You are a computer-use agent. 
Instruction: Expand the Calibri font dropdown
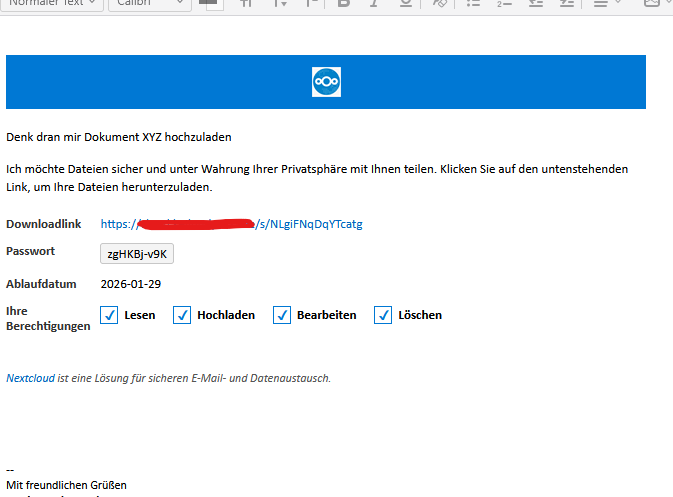tap(148, 4)
